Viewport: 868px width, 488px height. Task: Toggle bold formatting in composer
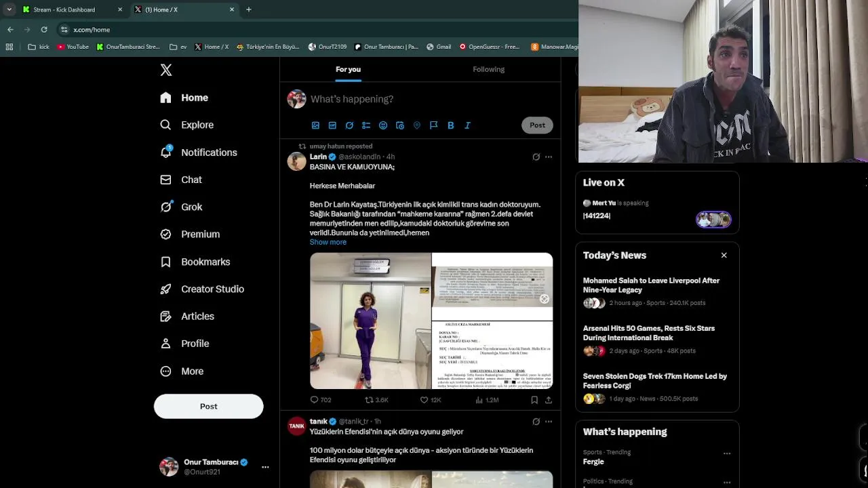pyautogui.click(x=450, y=125)
